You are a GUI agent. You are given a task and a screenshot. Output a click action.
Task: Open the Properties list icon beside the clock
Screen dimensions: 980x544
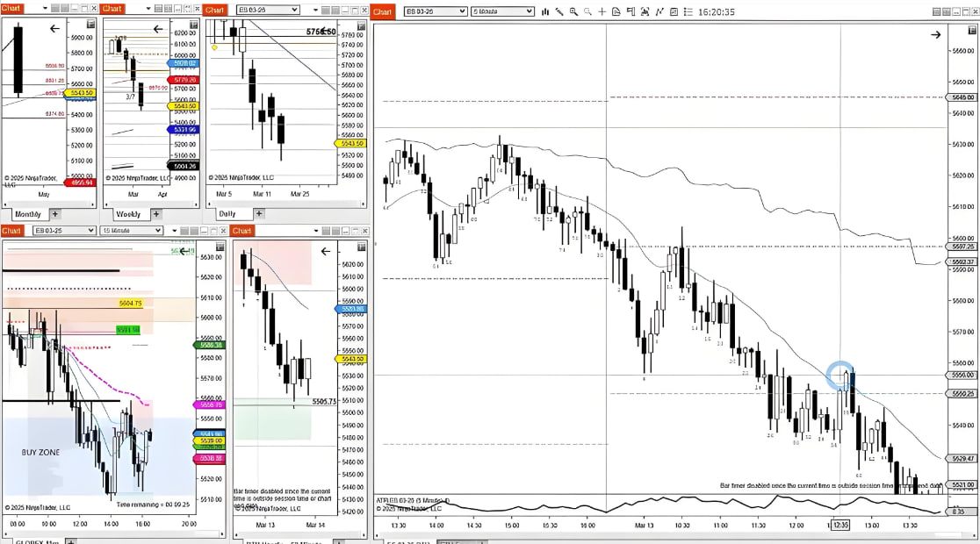[687, 11]
